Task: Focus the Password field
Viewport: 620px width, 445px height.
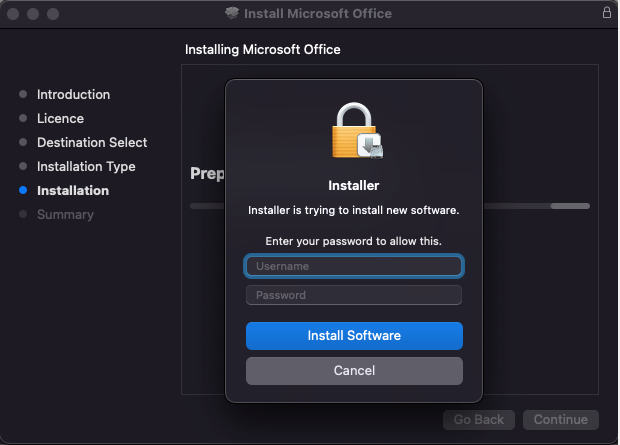Action: tap(354, 295)
